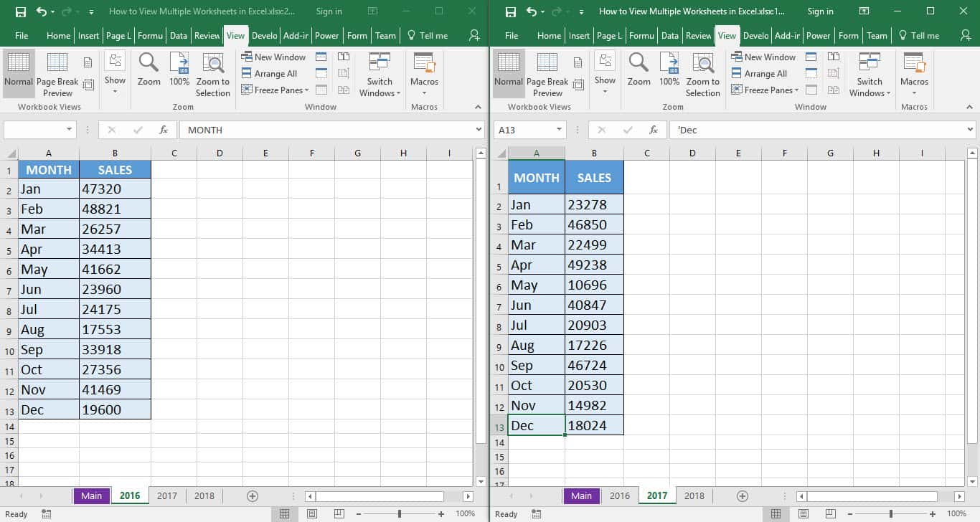Select Insert tab in the left window
The image size is (980, 522).
(89, 35)
